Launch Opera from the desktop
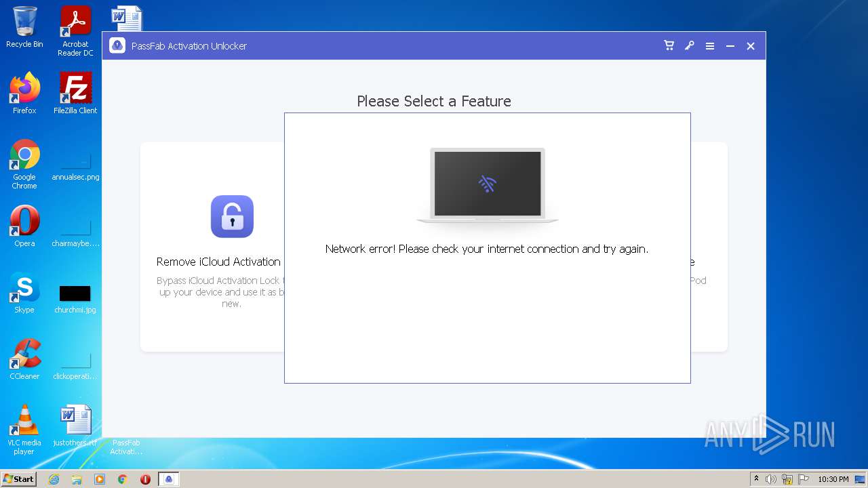The height and width of the screenshot is (488, 868). [x=24, y=226]
